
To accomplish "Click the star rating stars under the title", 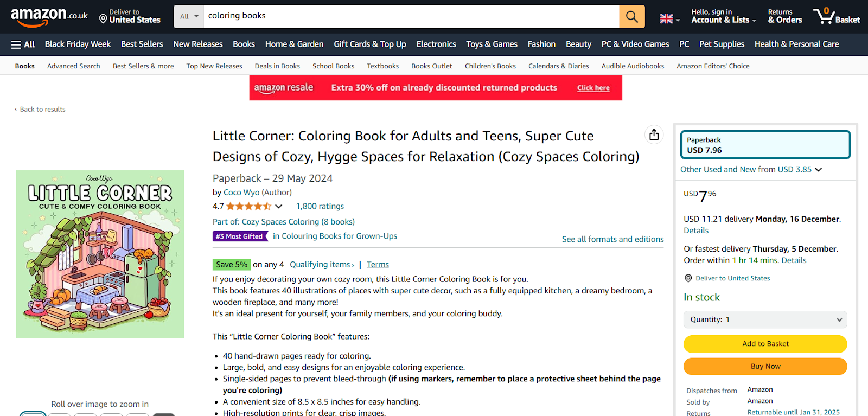I will pos(248,206).
